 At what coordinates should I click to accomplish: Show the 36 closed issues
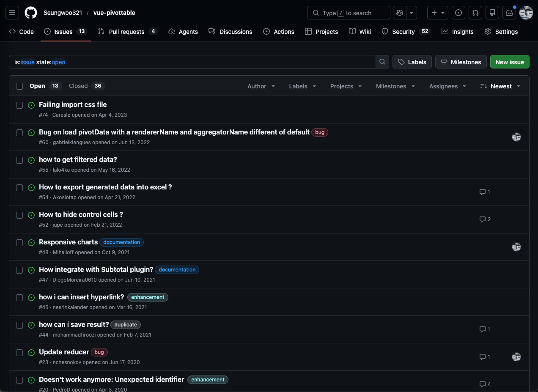click(86, 85)
